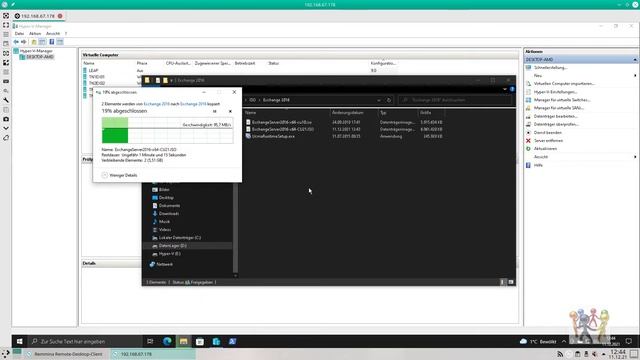
Task: Expand the Explorer ribbon chevron
Action: [505, 89]
